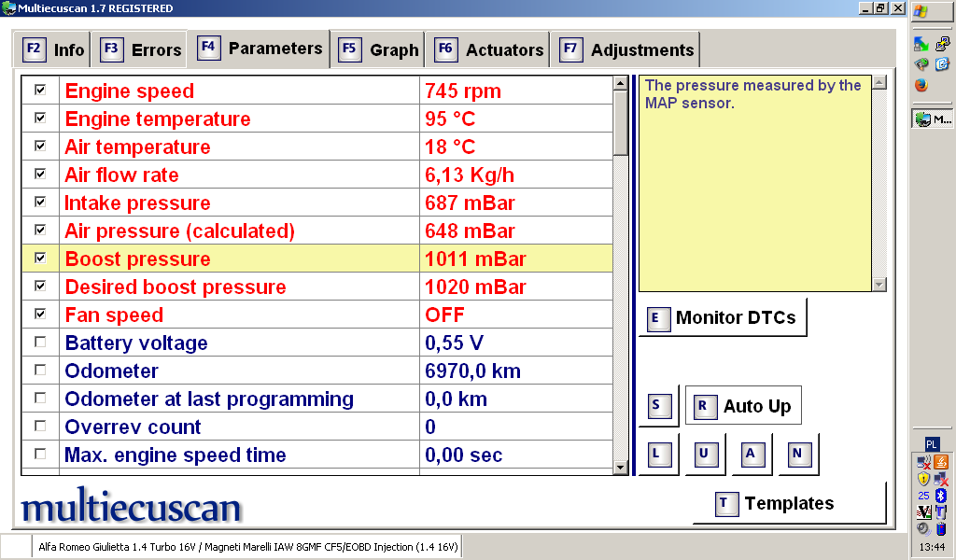
Task: Select the Engine speed parameter row
Action: [x=317, y=91]
